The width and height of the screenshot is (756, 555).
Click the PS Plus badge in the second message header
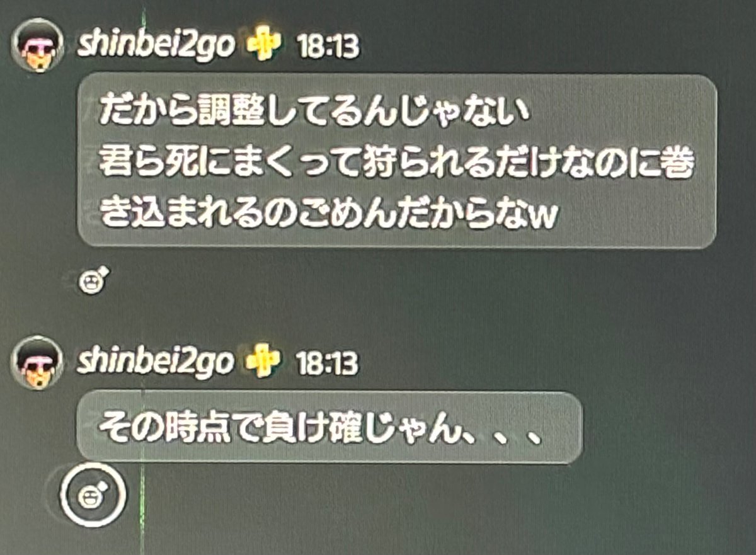point(263,362)
